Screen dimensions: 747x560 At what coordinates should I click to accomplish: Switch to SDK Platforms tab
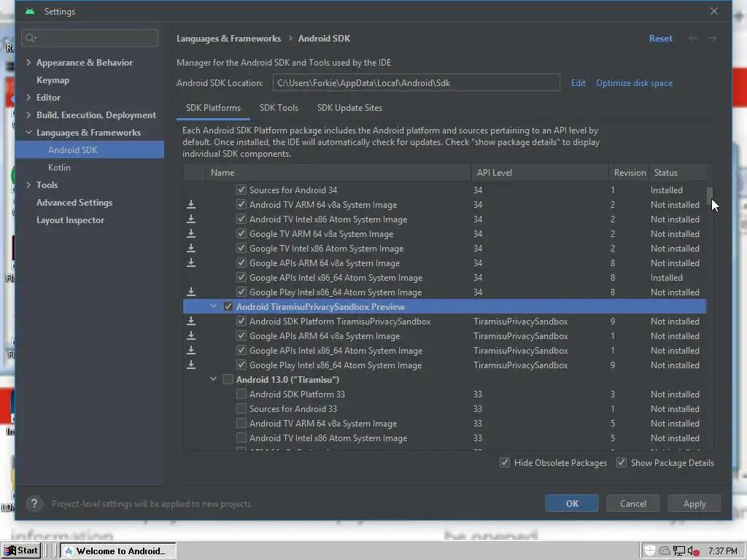click(214, 108)
